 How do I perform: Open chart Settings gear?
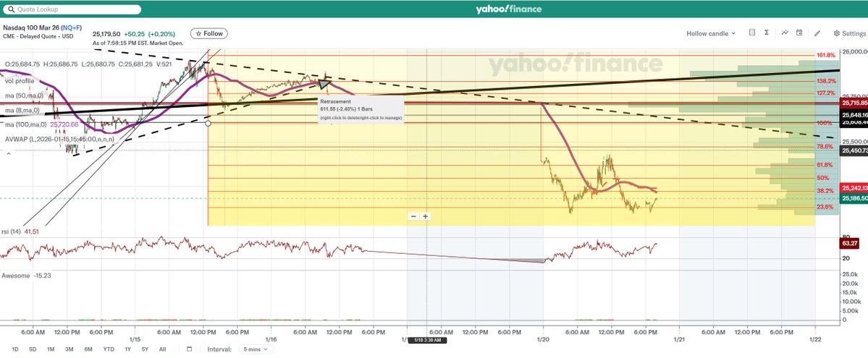(850, 33)
